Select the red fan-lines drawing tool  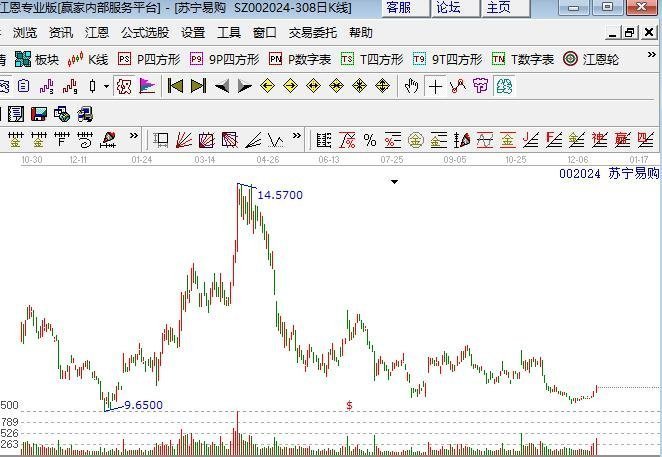point(184,140)
